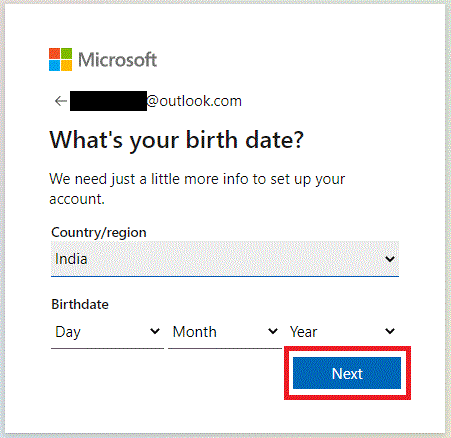This screenshot has width=451, height=438.
Task: Click the chevron arrow of the Country/region field
Action: (x=390, y=259)
